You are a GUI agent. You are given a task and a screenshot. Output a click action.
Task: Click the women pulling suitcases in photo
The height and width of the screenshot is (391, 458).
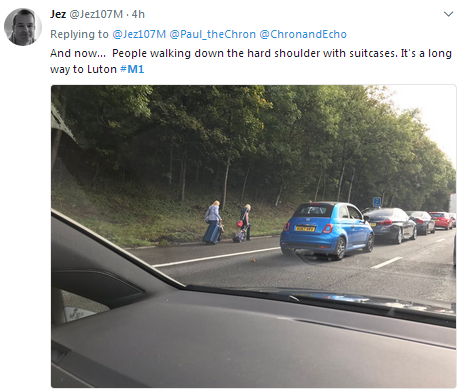[x=228, y=222]
